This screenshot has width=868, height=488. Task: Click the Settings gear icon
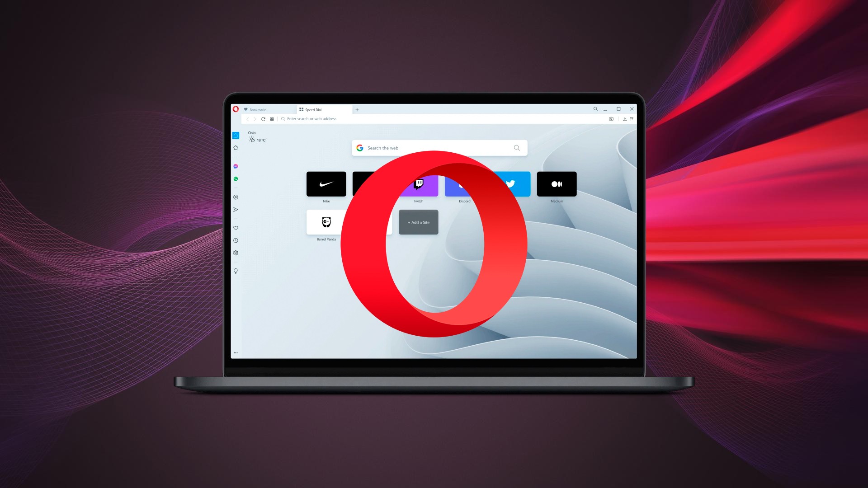coord(236,253)
